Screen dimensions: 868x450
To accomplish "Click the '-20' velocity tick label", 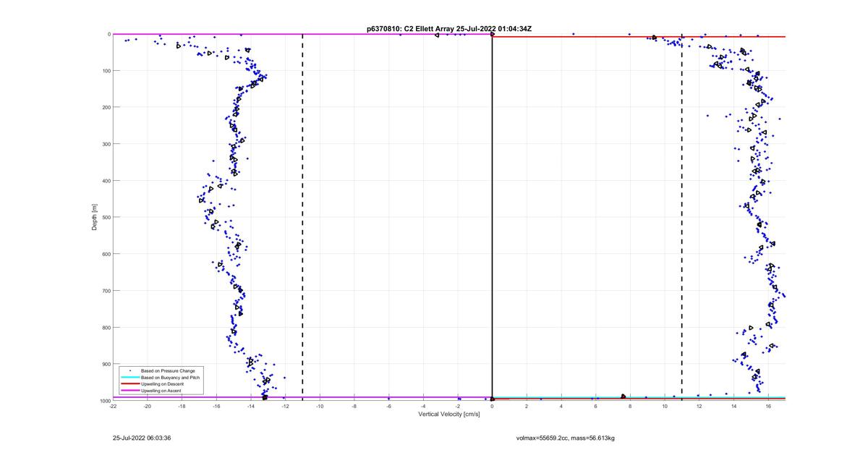I will (x=148, y=407).
